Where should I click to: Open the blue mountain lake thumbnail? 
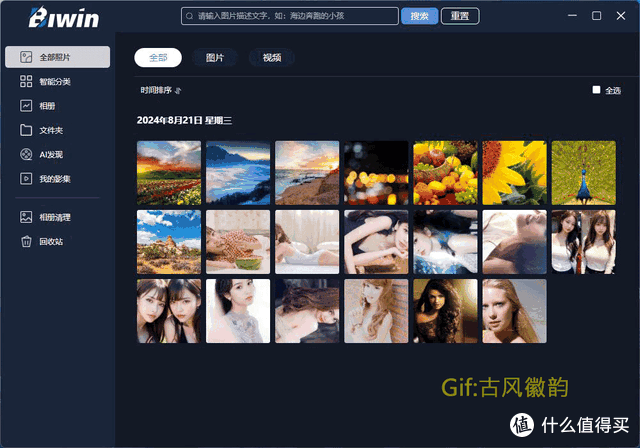238,173
